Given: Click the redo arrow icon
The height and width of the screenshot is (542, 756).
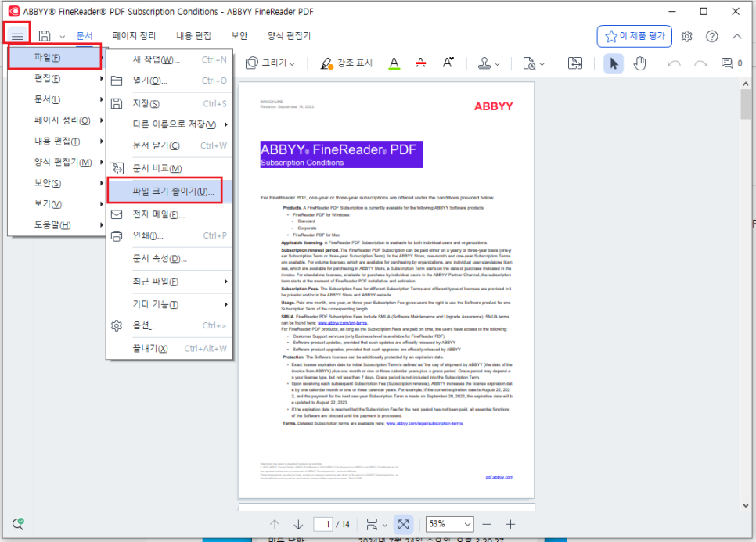Looking at the screenshot, I should (700, 63).
